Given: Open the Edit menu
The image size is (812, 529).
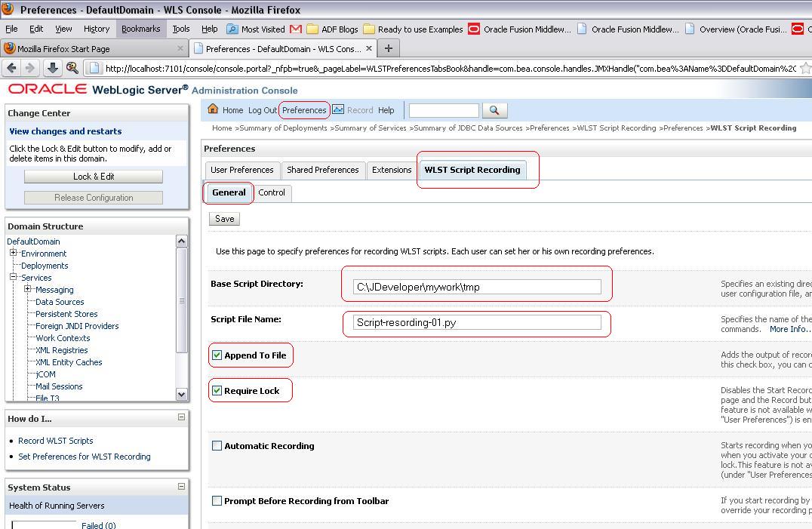Looking at the screenshot, I should pos(36,29).
